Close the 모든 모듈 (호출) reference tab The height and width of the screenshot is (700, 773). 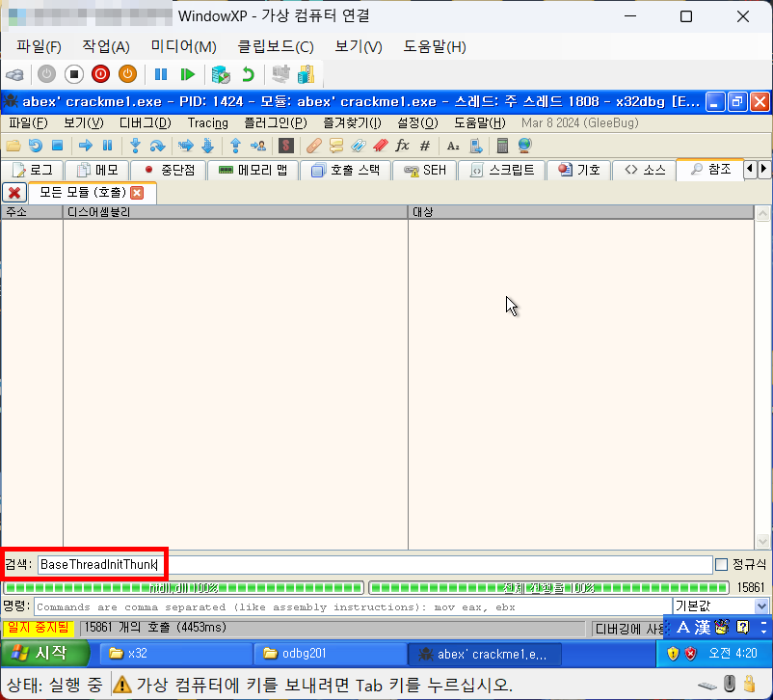click(137, 193)
